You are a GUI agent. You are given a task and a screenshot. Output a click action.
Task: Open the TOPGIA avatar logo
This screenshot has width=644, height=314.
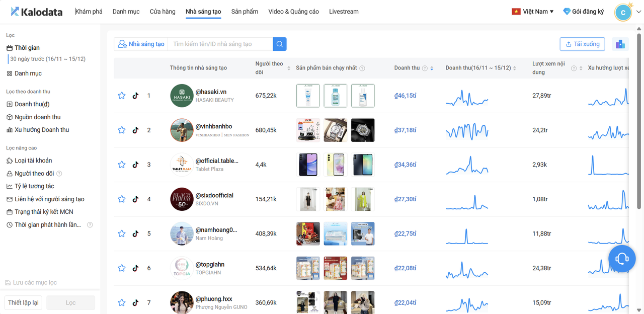point(182,268)
